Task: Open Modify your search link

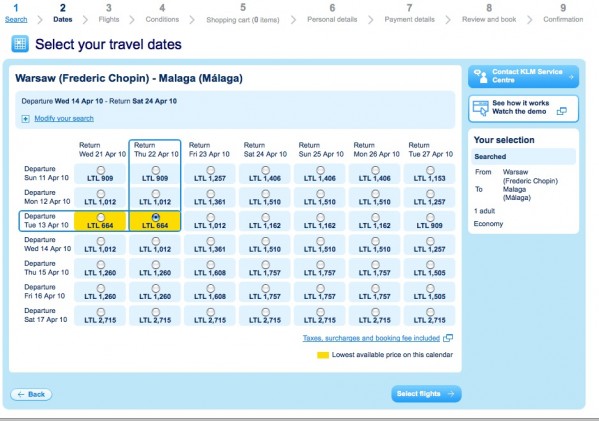Action: tap(64, 118)
